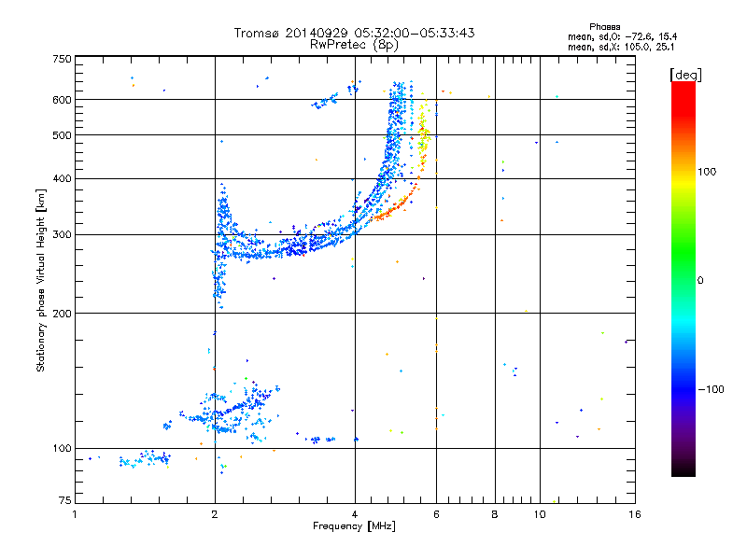Click the y-axis tick label '100'
This screenshot has width=747, height=560.
point(62,449)
